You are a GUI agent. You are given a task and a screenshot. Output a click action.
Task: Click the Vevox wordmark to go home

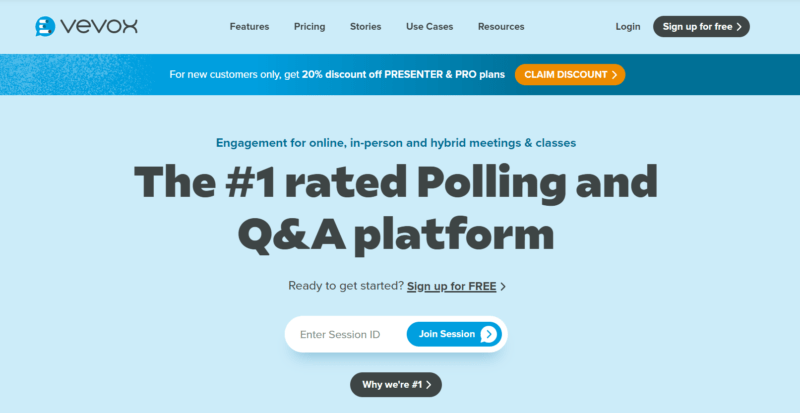pyautogui.click(x=99, y=27)
